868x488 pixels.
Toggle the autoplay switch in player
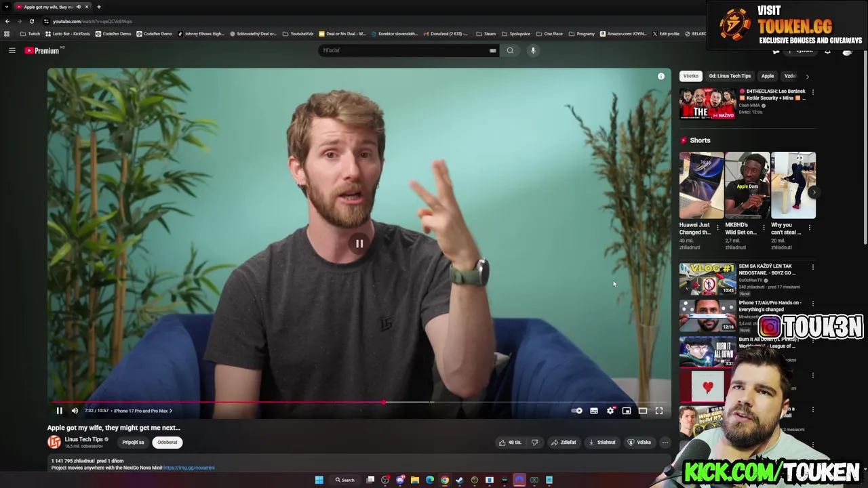[x=576, y=411]
